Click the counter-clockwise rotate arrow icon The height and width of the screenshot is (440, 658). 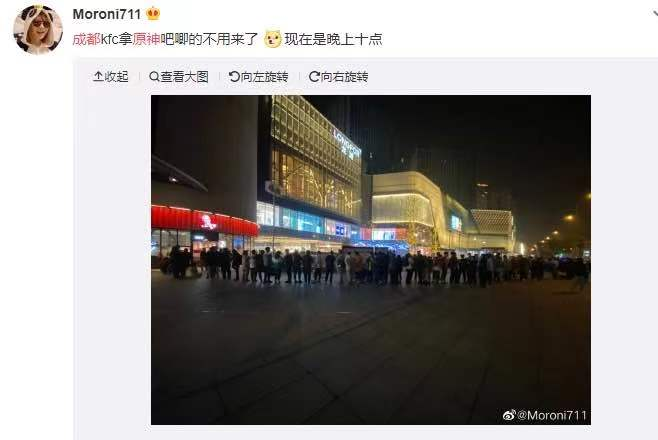point(234,76)
